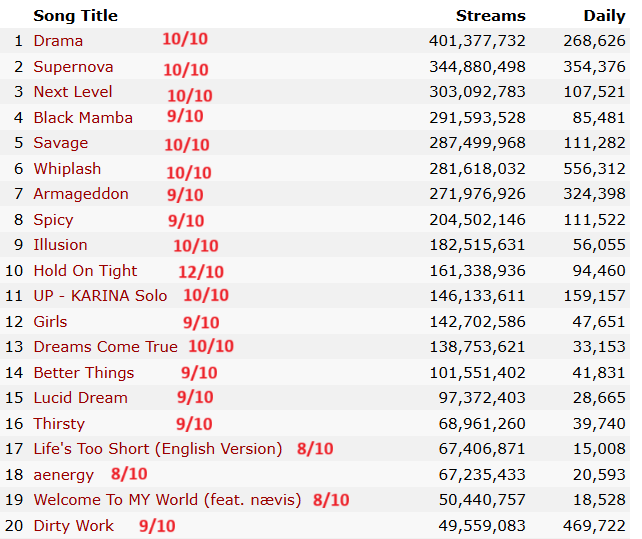
Task: Open UP - KARINA Solo link
Action: tap(100, 296)
